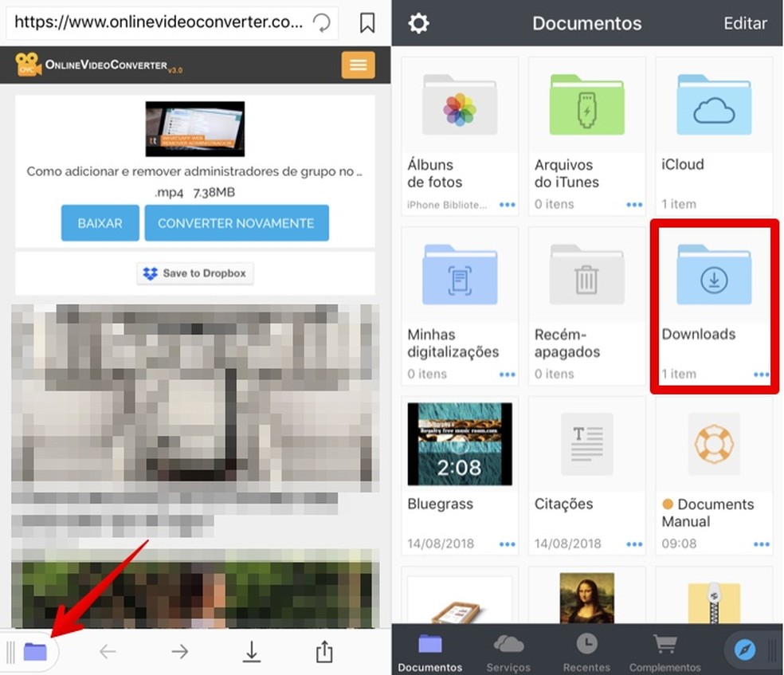Open the zip archive file
The height and width of the screenshot is (675, 784).
point(714,602)
